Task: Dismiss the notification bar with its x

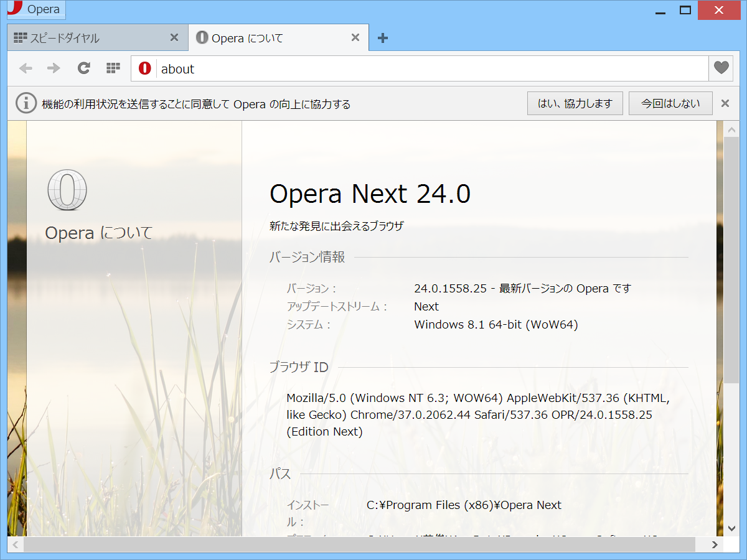Action: [725, 103]
